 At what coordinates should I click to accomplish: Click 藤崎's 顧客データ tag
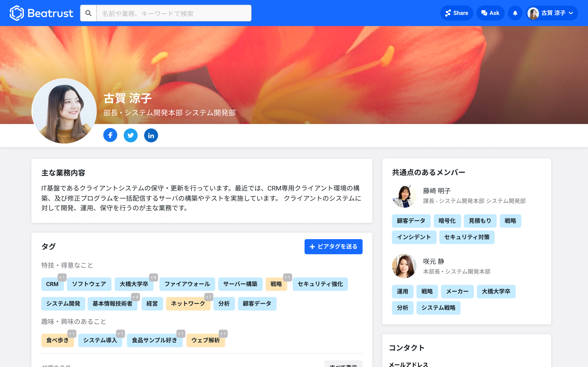411,221
